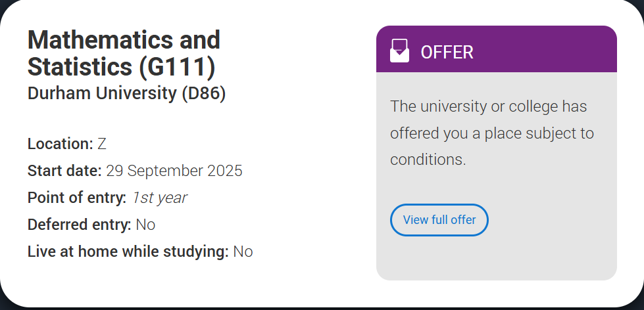Click the Location label
The width and height of the screenshot is (644, 310).
(x=61, y=144)
